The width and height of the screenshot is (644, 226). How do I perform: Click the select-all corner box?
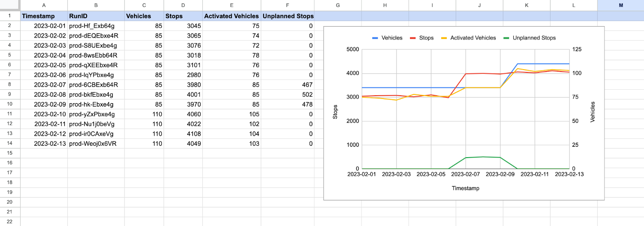[10, 5]
